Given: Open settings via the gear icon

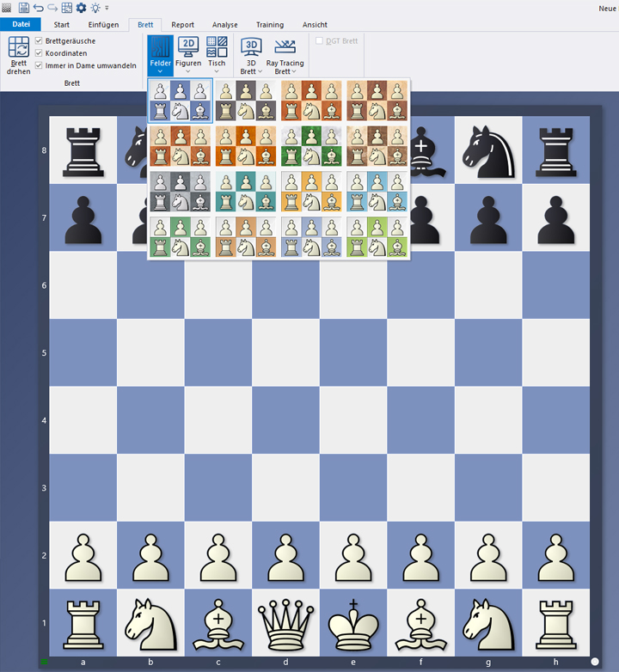Looking at the screenshot, I should pyautogui.click(x=81, y=8).
